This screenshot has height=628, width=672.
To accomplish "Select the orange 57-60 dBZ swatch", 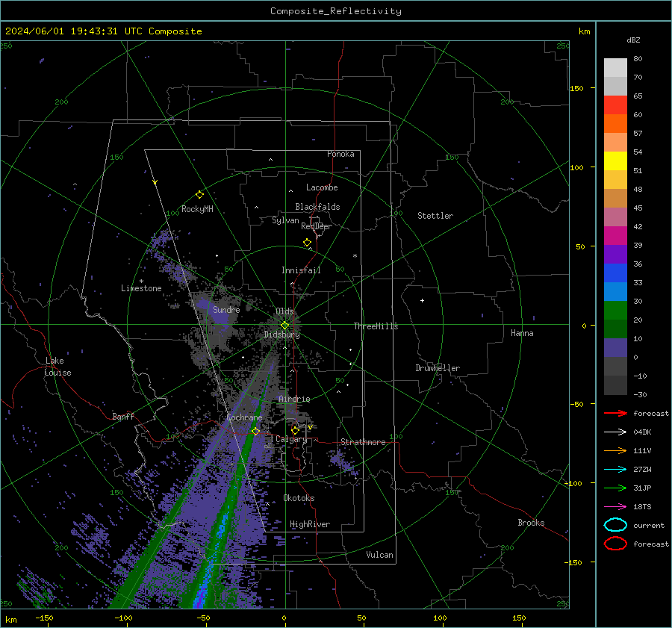I will [x=615, y=124].
